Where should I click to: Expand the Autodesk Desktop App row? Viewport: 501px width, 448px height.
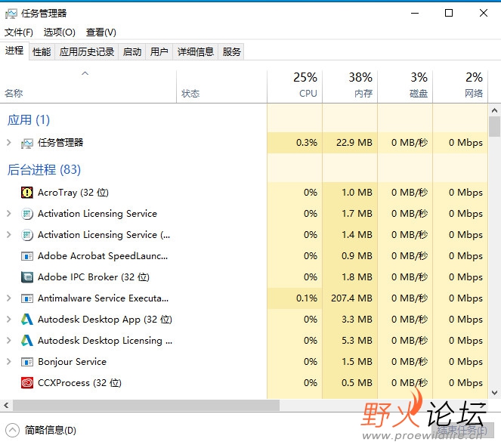coord(9,320)
